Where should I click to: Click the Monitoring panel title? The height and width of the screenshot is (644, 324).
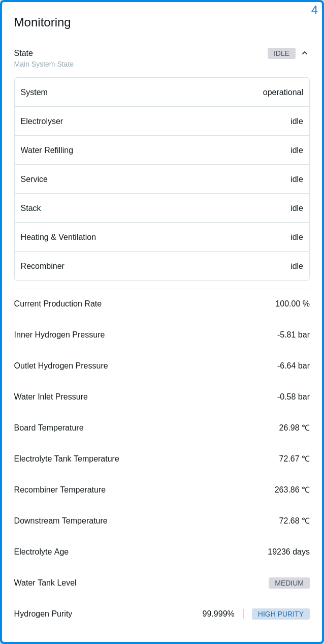point(43,22)
